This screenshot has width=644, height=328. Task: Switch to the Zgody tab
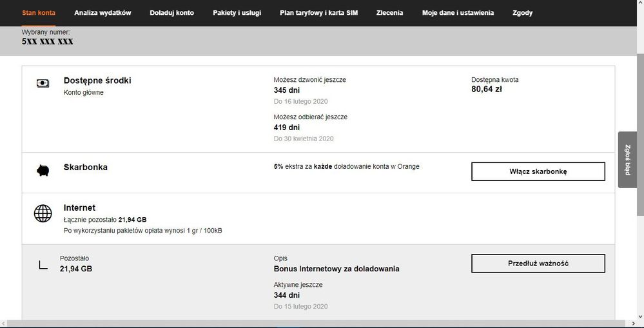click(522, 13)
